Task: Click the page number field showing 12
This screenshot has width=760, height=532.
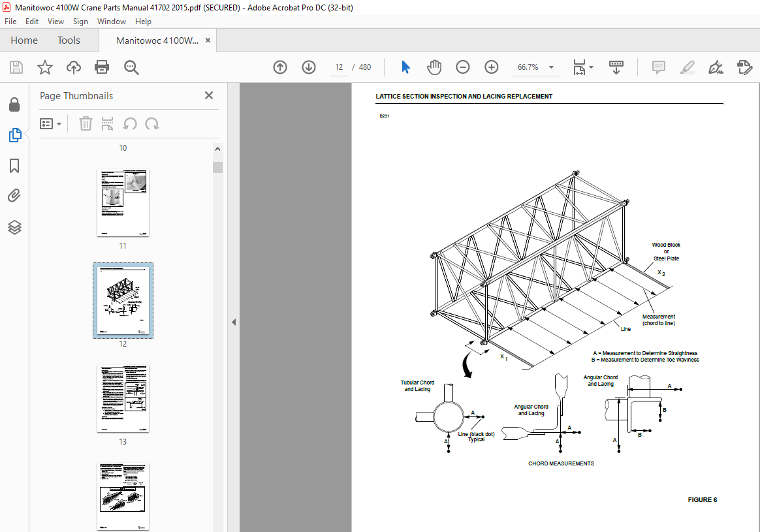Action: point(339,67)
